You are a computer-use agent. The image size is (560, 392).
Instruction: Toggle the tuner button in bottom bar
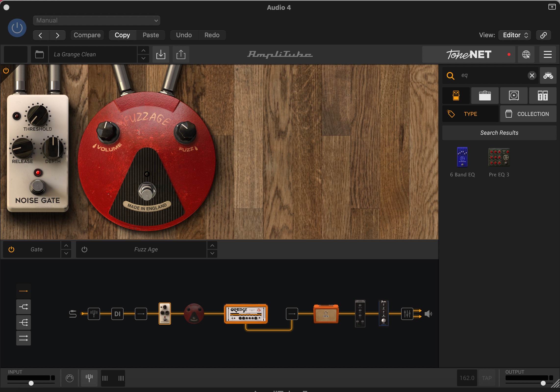tap(89, 378)
